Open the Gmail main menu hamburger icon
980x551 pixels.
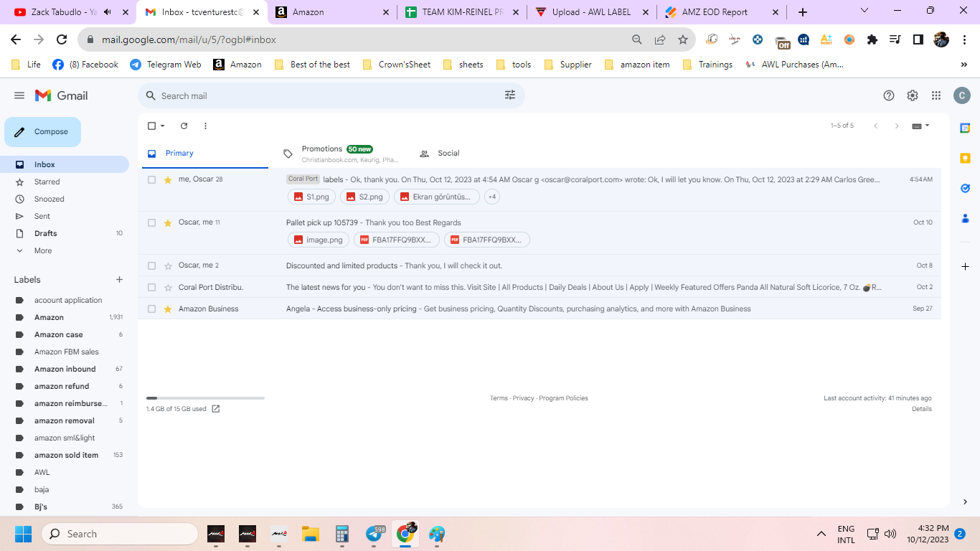tap(19, 95)
